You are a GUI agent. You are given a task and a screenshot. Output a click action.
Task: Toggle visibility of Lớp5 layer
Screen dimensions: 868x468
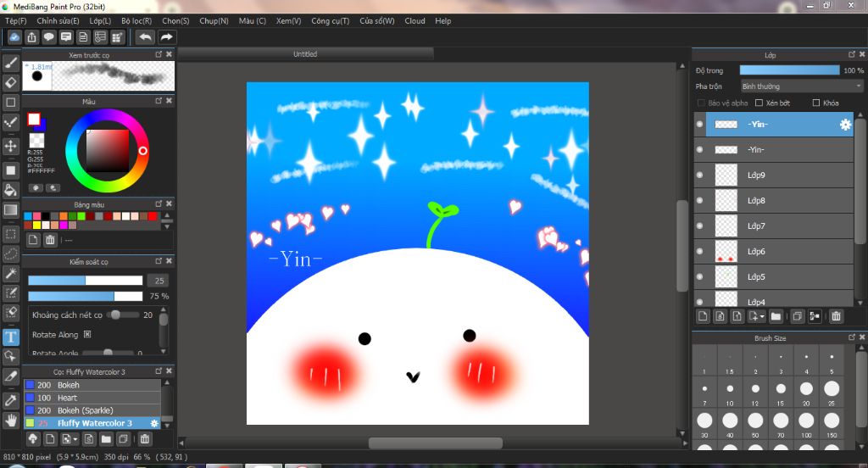(699, 277)
